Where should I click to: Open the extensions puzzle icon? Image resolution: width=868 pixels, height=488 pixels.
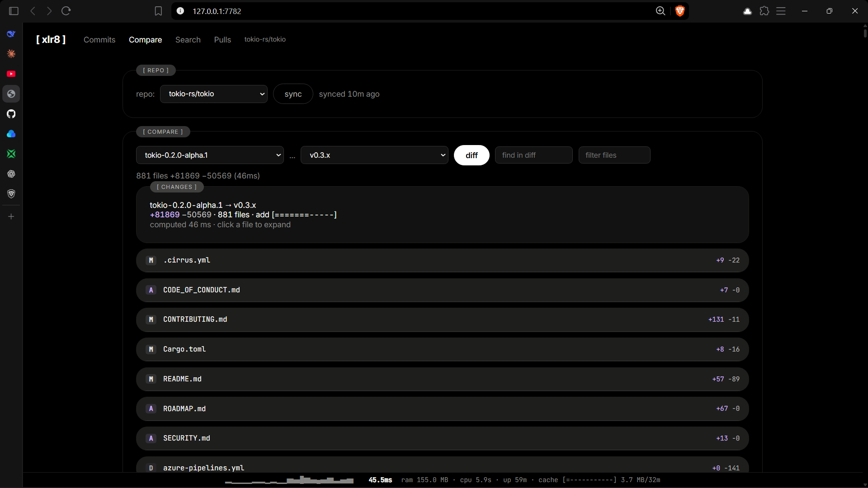764,11
